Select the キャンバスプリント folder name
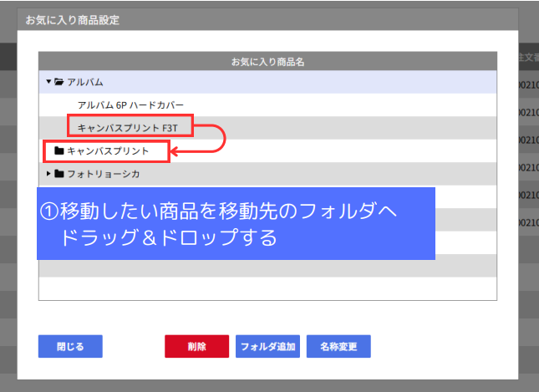 coord(108,151)
